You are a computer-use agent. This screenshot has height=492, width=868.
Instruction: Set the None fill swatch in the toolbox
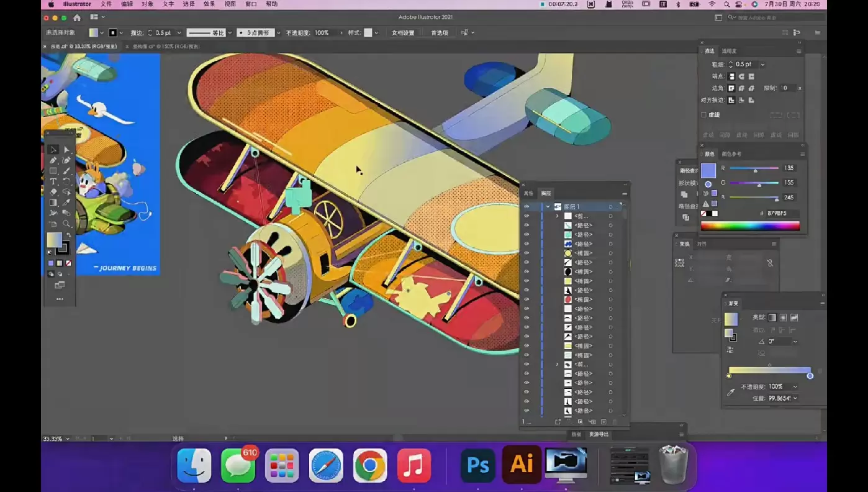click(68, 263)
